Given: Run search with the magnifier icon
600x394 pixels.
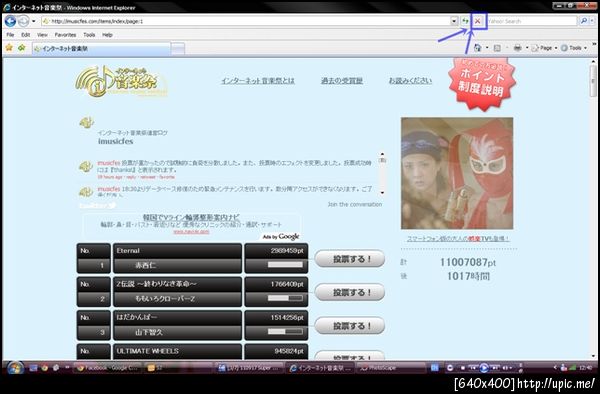Looking at the screenshot, I should point(584,21).
